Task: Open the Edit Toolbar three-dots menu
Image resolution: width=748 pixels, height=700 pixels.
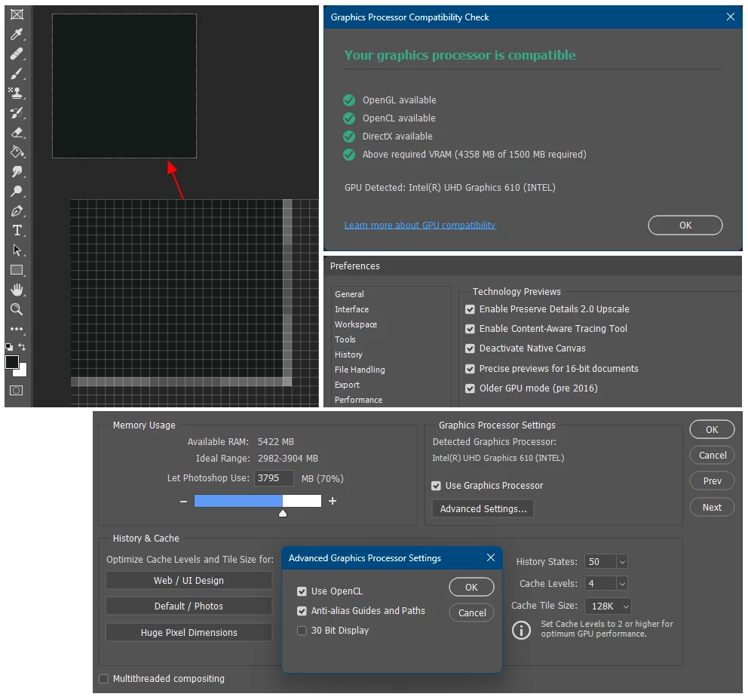Action: tap(17, 329)
